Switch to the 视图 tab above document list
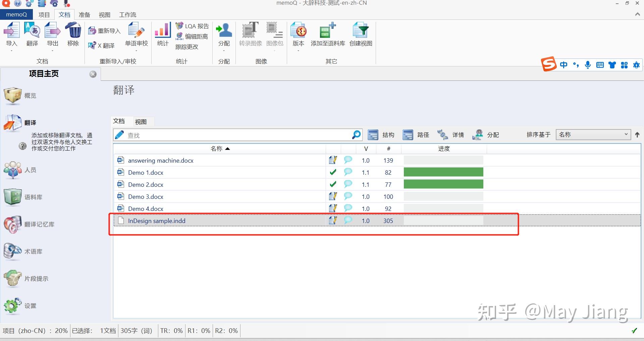The width and height of the screenshot is (644, 341). (x=141, y=121)
